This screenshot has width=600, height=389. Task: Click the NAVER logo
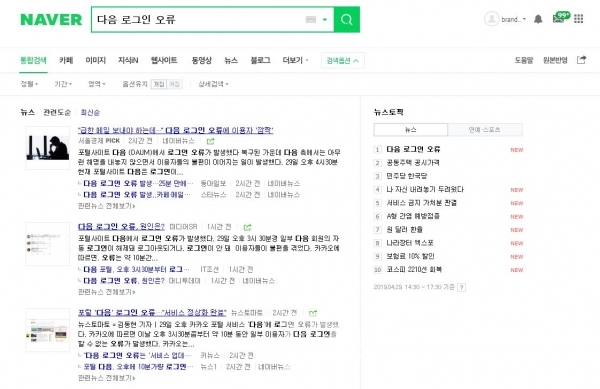(51, 20)
